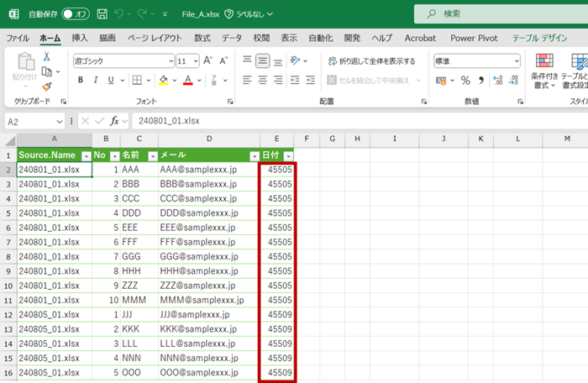The height and width of the screenshot is (383, 588).
Task: Click the red font color A icon
Action: coord(187,81)
